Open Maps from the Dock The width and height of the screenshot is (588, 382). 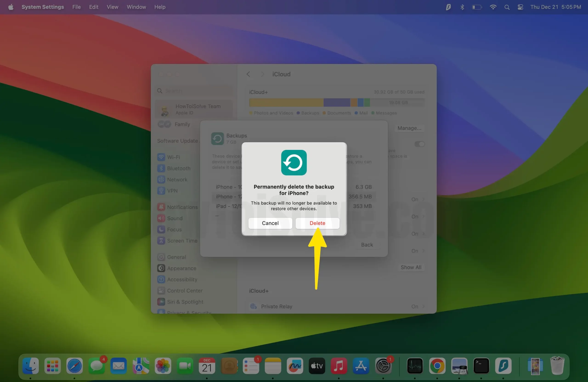tap(141, 365)
